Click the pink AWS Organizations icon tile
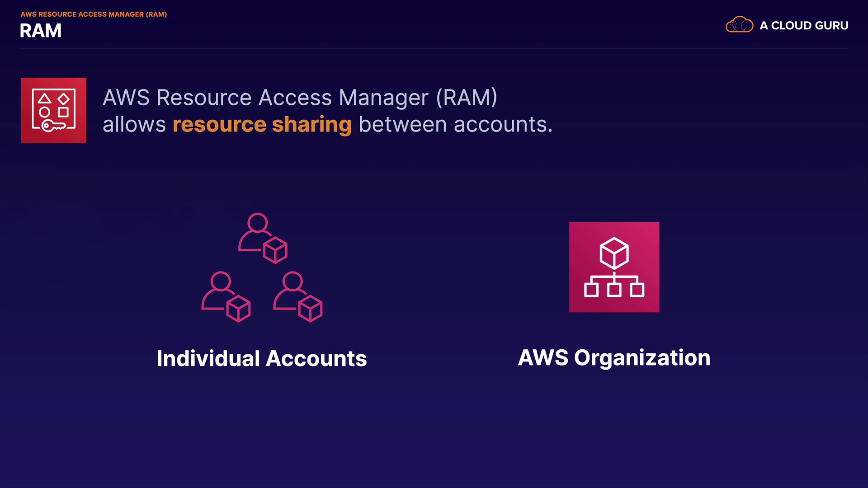 tap(614, 267)
